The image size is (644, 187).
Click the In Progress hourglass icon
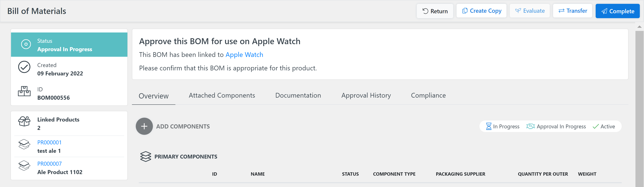(x=488, y=126)
